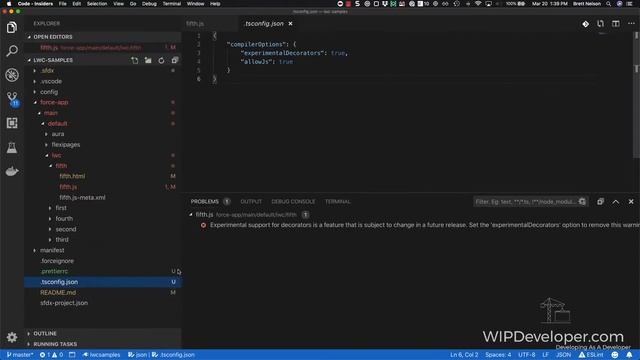This screenshot has width=640, height=360.
Task: Open the Manage gear menu
Action: tap(12, 337)
